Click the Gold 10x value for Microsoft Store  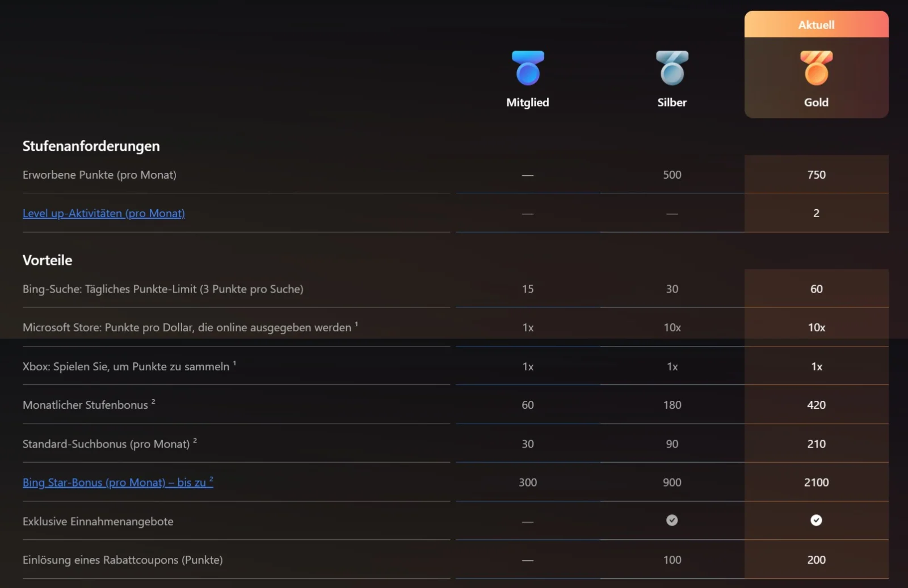[x=816, y=327]
